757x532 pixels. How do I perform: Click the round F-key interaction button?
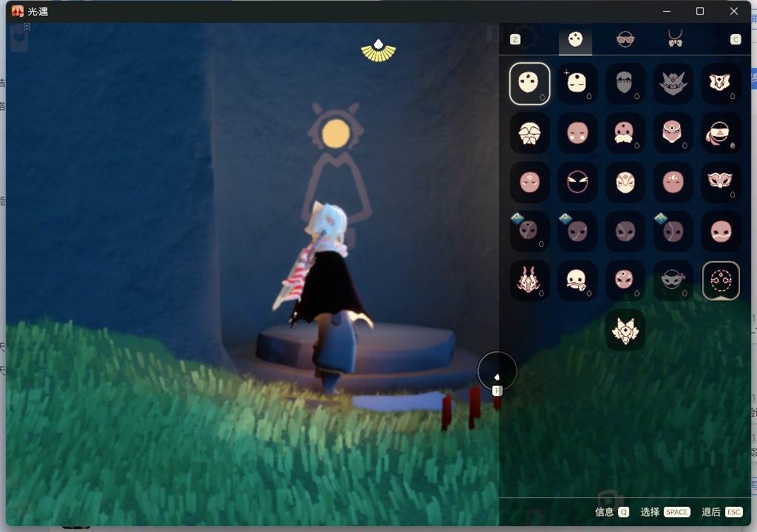point(498,372)
